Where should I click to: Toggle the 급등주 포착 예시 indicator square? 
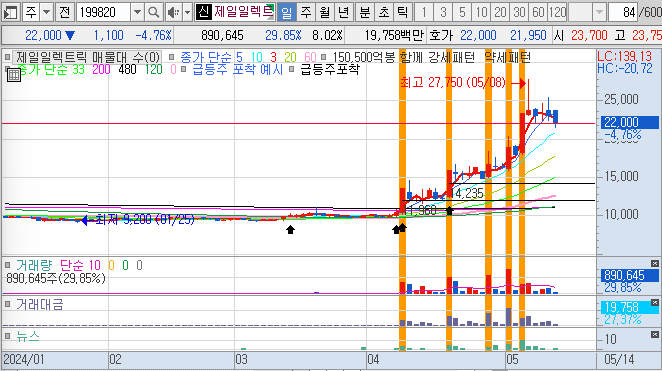point(184,69)
